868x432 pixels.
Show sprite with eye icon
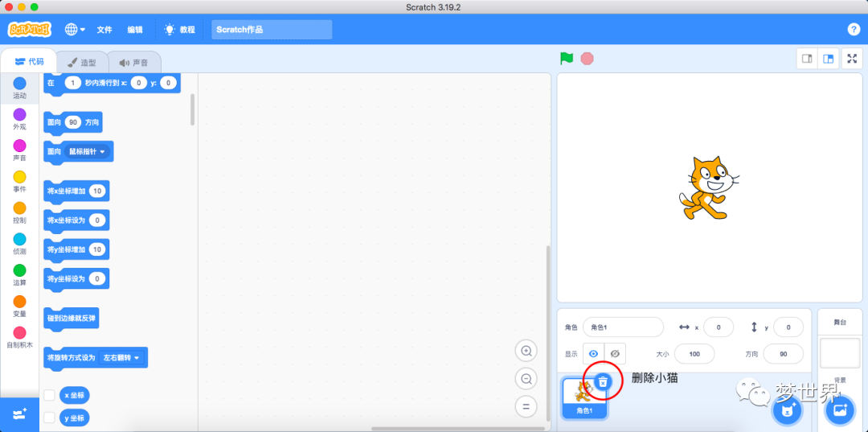[593, 353]
